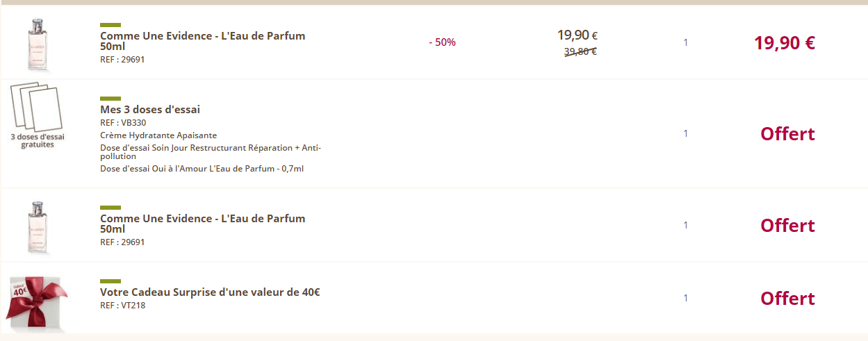Image resolution: width=868 pixels, height=341 pixels.
Task: Click Offert in the Cadeau Surprise row
Action: [x=787, y=299]
